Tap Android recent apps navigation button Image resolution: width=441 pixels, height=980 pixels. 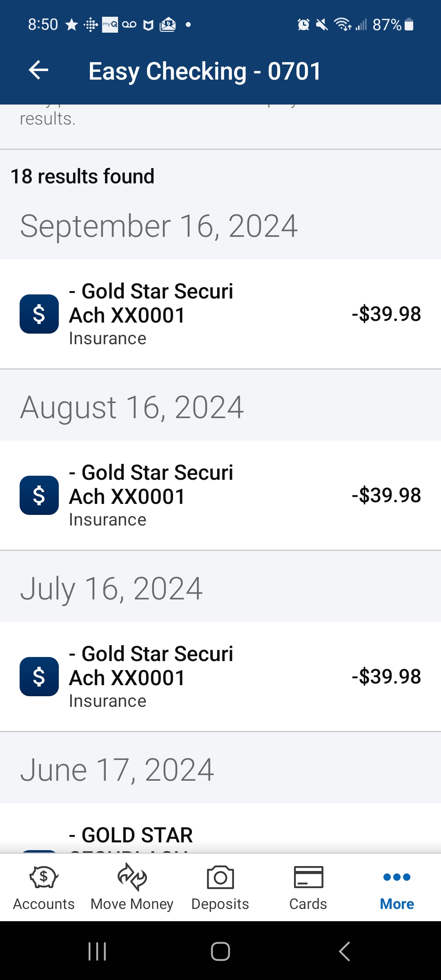pos(98,951)
